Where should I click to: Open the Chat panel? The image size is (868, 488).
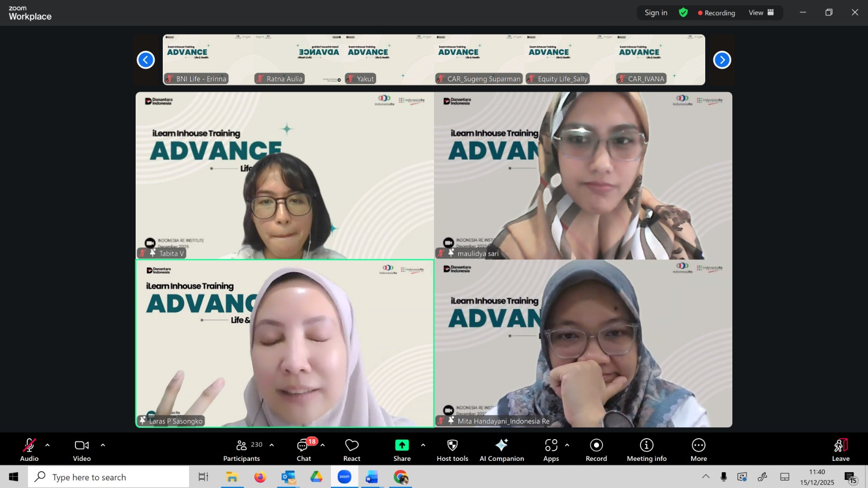click(x=304, y=450)
